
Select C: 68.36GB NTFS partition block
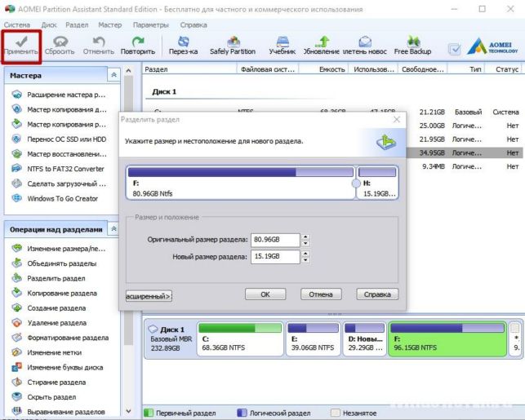coord(240,338)
